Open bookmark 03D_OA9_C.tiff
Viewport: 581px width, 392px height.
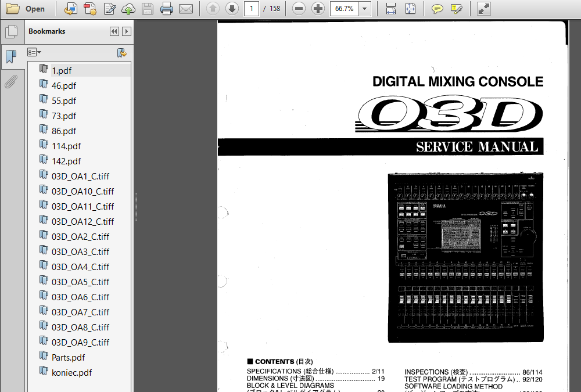(80, 343)
